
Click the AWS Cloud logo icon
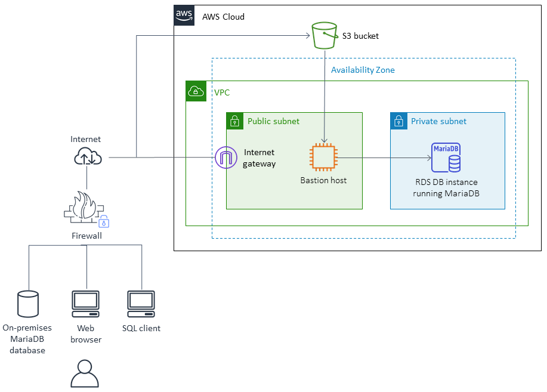[184, 16]
